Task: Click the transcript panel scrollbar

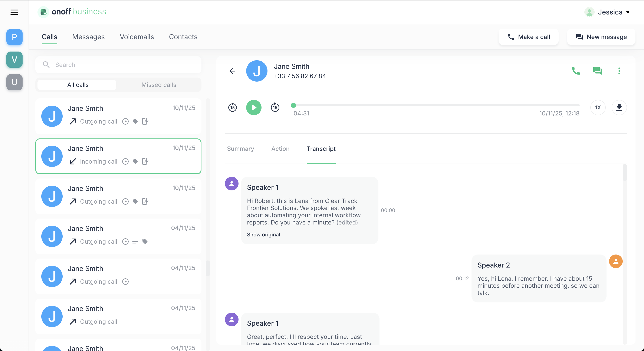Action: click(625, 173)
